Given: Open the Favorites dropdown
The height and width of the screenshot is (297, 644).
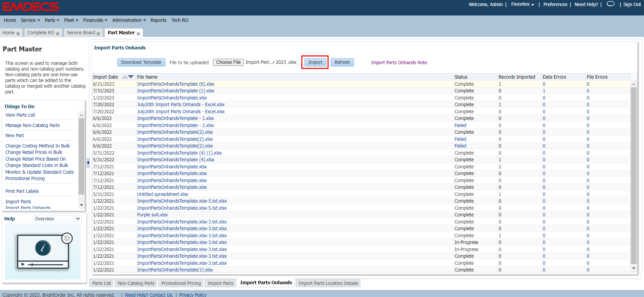Looking at the screenshot, I should [523, 4].
